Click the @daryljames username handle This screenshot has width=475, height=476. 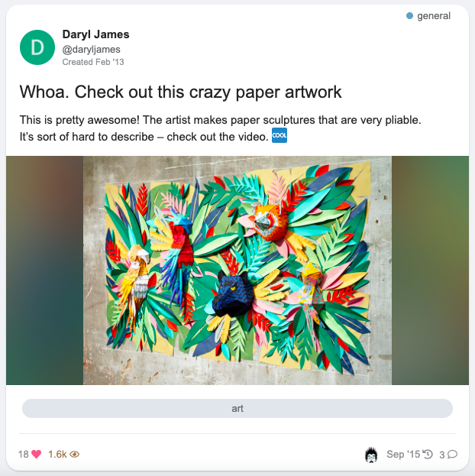[x=91, y=49]
